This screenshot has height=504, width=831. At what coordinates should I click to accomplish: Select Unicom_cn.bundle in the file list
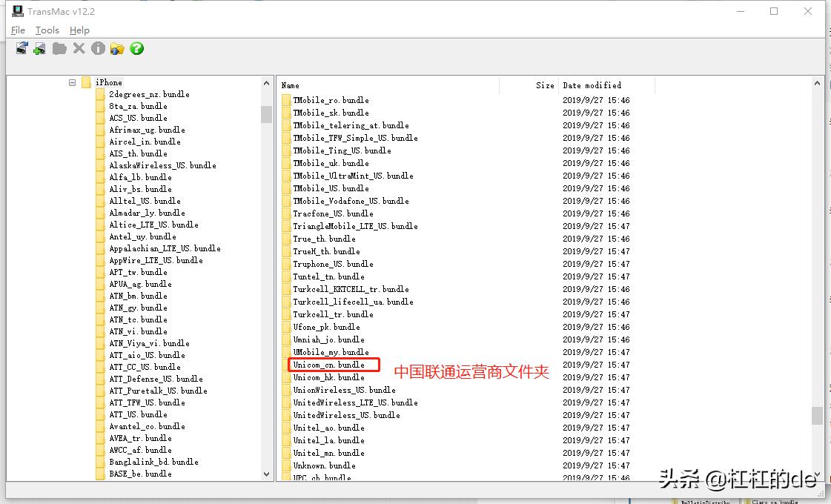coord(328,365)
